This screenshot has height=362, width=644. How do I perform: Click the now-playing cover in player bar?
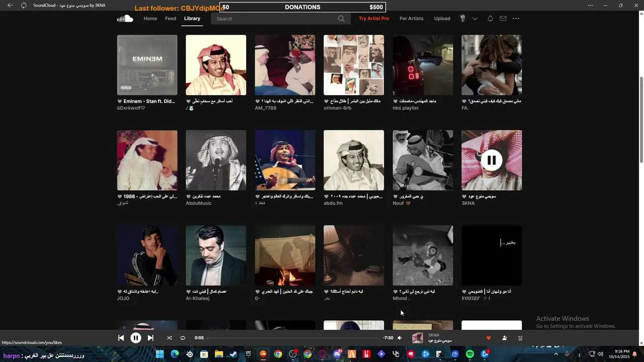(417, 338)
